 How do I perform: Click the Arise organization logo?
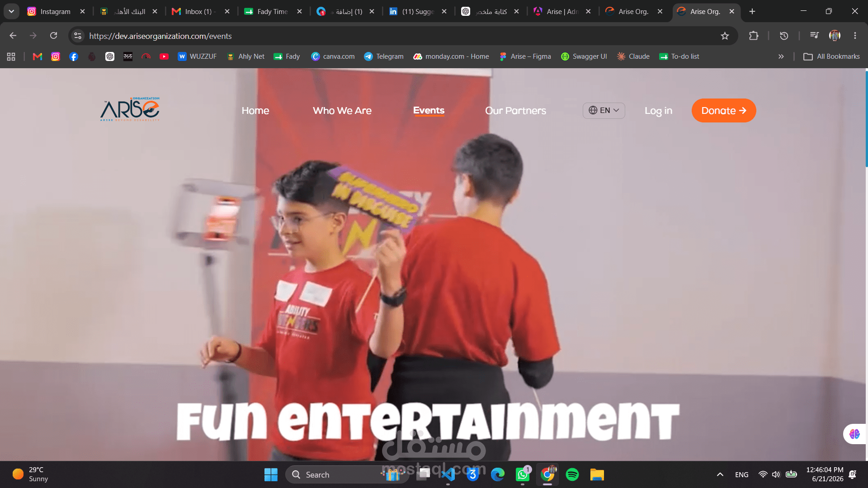pyautogui.click(x=130, y=109)
